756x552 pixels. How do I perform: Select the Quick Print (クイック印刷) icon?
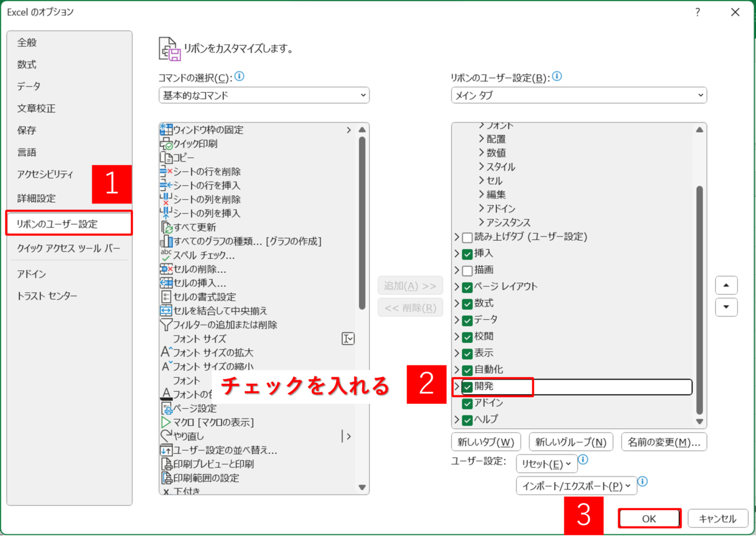coord(166,144)
